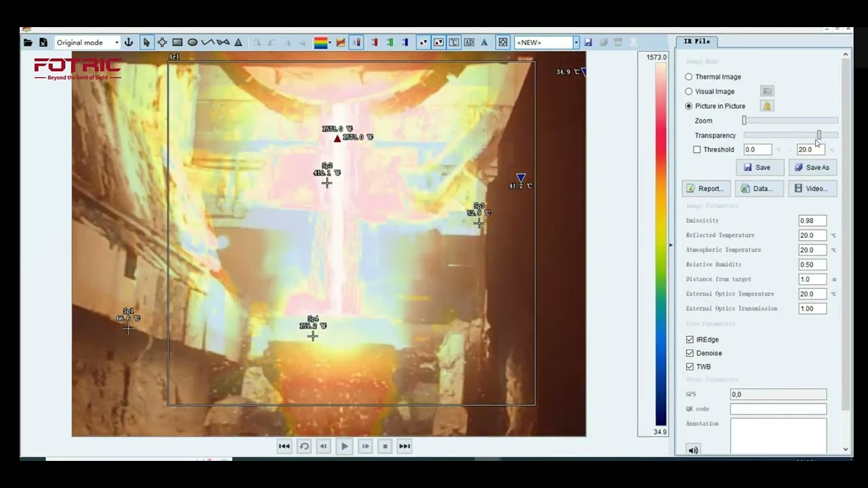Click the Data button
868x488 pixels.
coord(759,188)
